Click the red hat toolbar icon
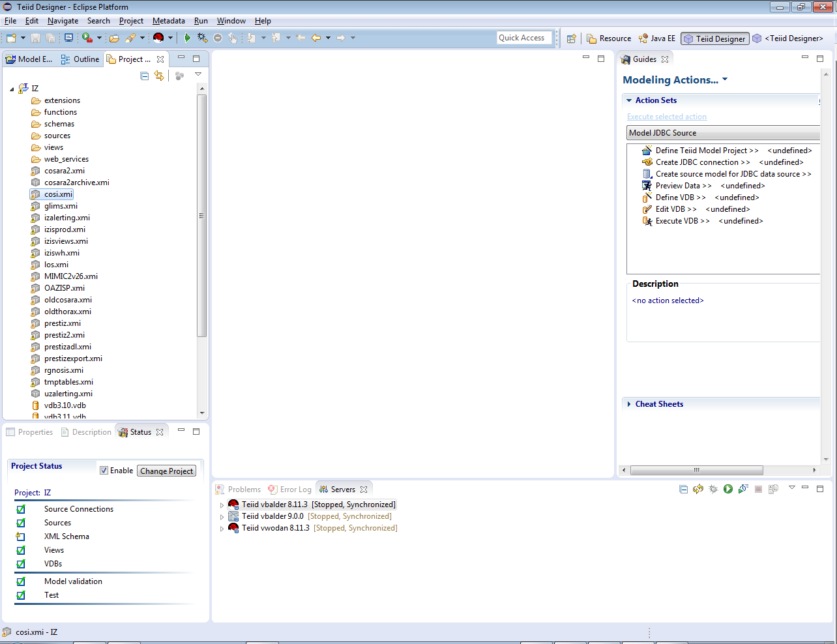The image size is (837, 644). pos(158,38)
